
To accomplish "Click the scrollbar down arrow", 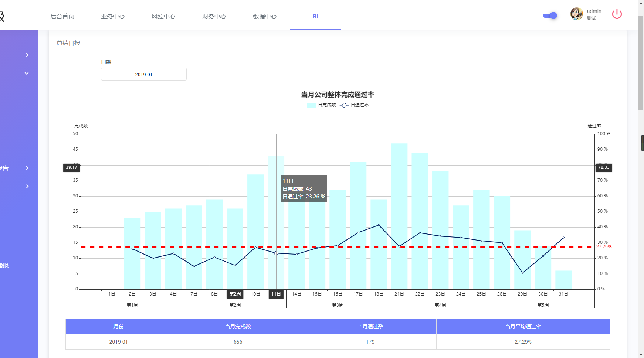I will (641, 355).
